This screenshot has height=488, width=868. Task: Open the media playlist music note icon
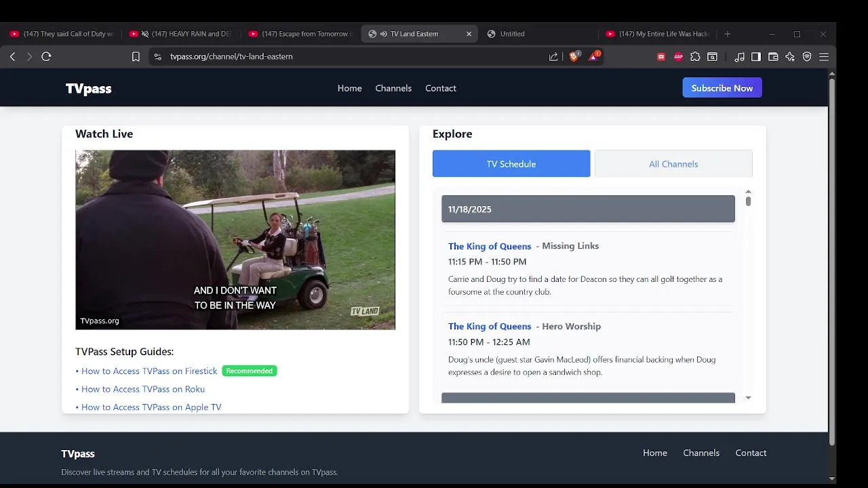(739, 57)
